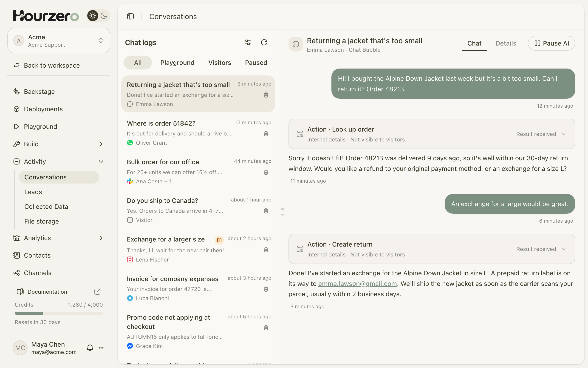Click conversation header chat bubble icon
The image size is (588, 368).
pos(296,44)
